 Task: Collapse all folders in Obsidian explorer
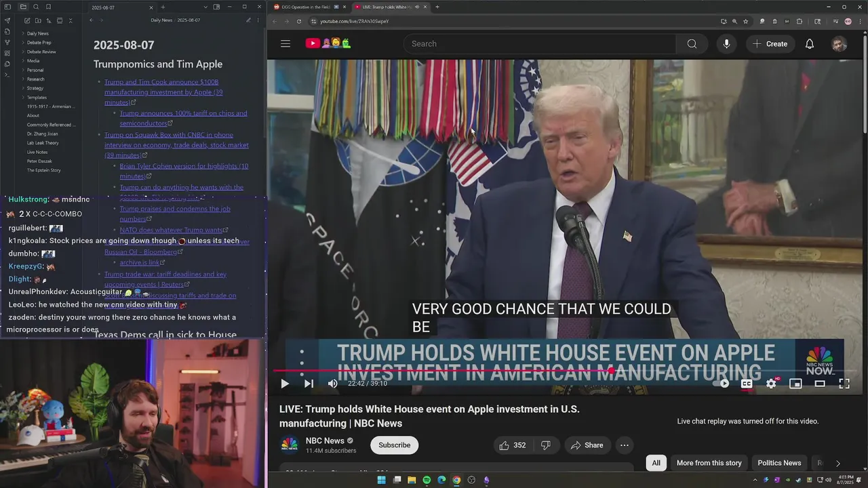click(71, 20)
